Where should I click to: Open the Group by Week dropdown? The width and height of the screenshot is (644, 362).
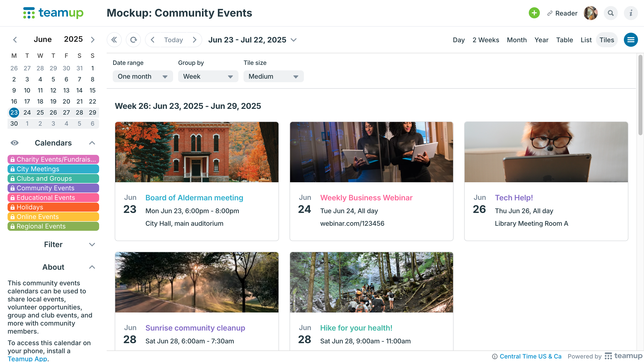[x=208, y=76]
